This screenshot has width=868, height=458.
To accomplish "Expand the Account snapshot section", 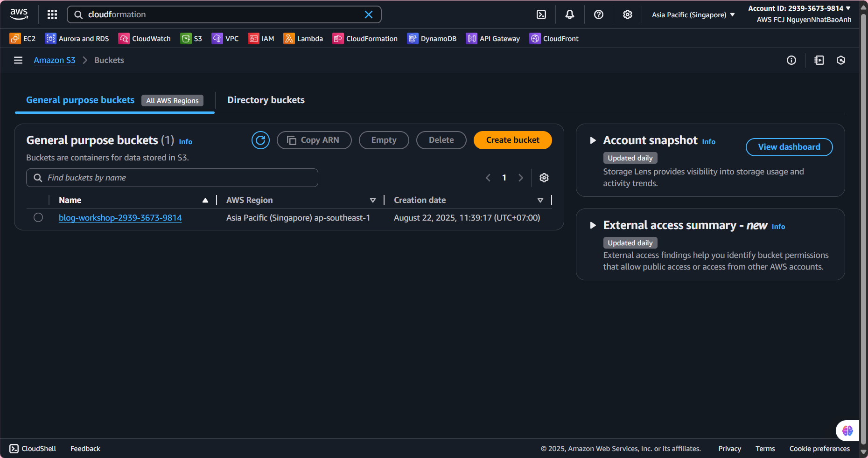I will coord(593,140).
